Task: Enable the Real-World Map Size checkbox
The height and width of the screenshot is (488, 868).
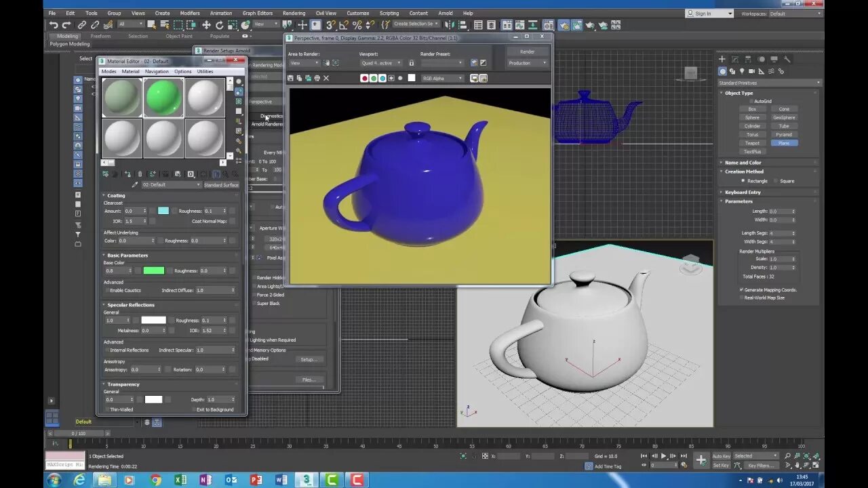Action: pyautogui.click(x=741, y=298)
